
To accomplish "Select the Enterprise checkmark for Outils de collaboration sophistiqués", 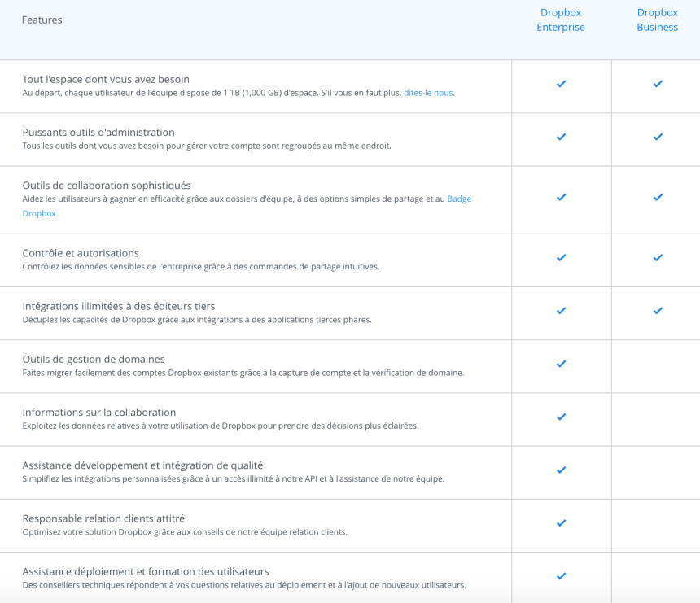I will (x=561, y=198).
